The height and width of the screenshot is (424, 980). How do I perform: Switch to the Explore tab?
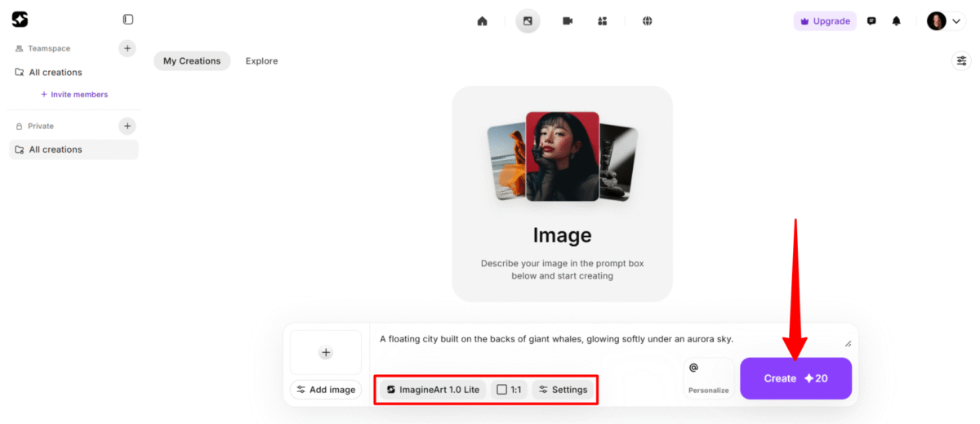point(261,61)
